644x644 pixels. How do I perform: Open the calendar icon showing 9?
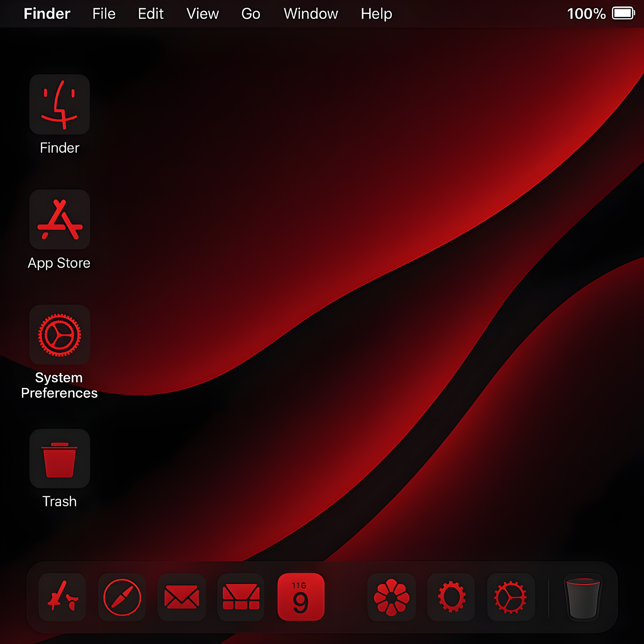(x=301, y=597)
